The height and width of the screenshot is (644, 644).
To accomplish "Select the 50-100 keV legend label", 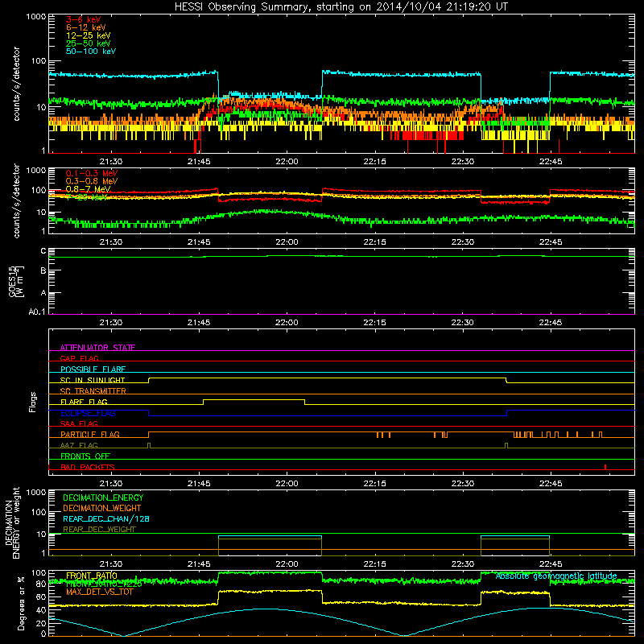I will point(91,52).
